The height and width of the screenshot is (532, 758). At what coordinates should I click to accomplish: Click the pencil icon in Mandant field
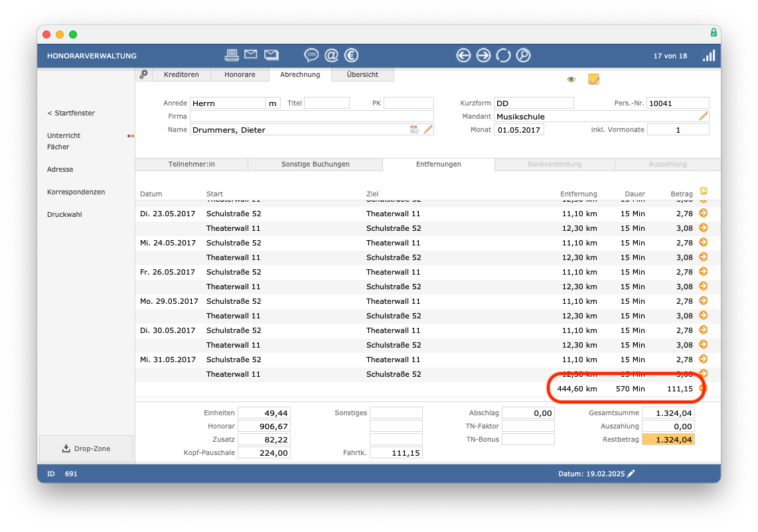click(x=704, y=116)
